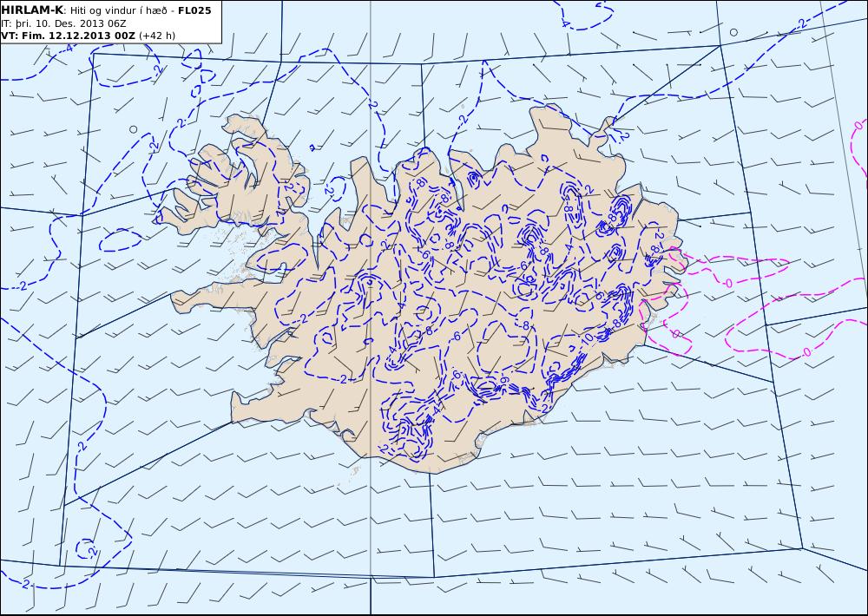Click the VT: Fim. 12.12.2013 00Z valid time

pos(68,36)
